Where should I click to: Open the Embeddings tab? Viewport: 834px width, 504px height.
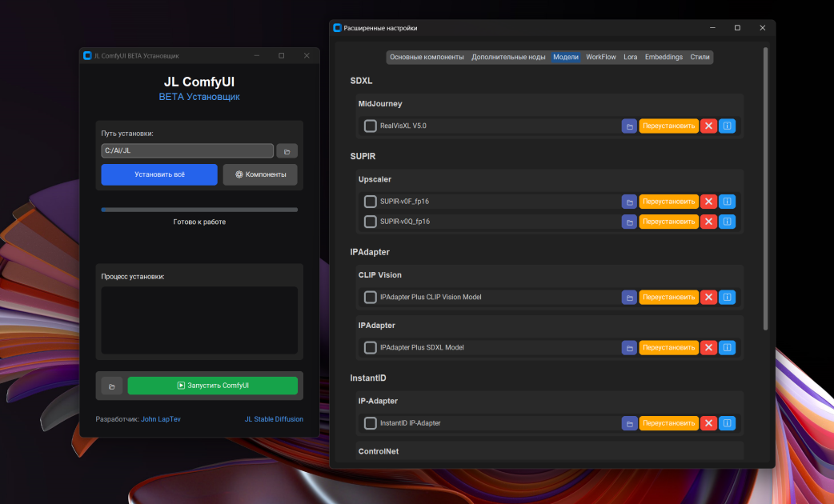coord(664,57)
